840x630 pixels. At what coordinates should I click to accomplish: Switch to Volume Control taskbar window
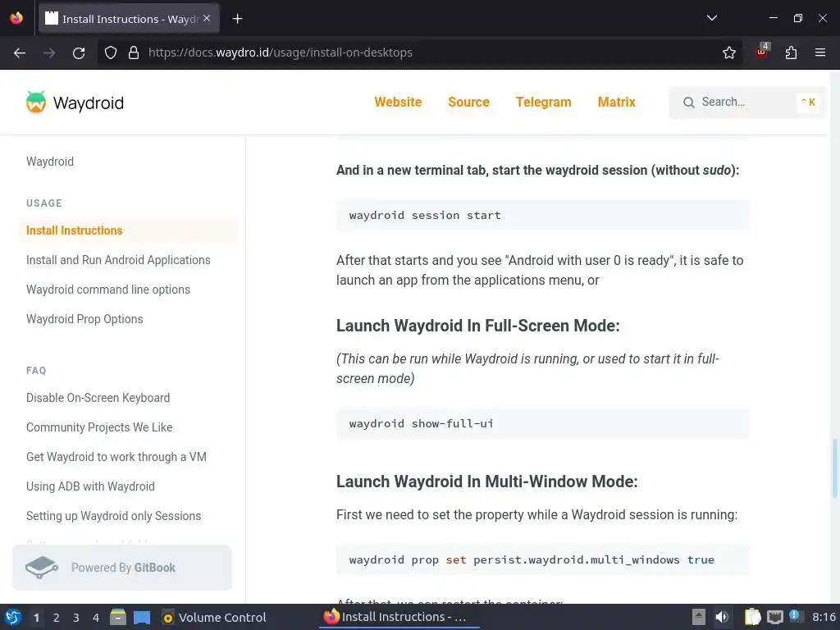click(214, 618)
